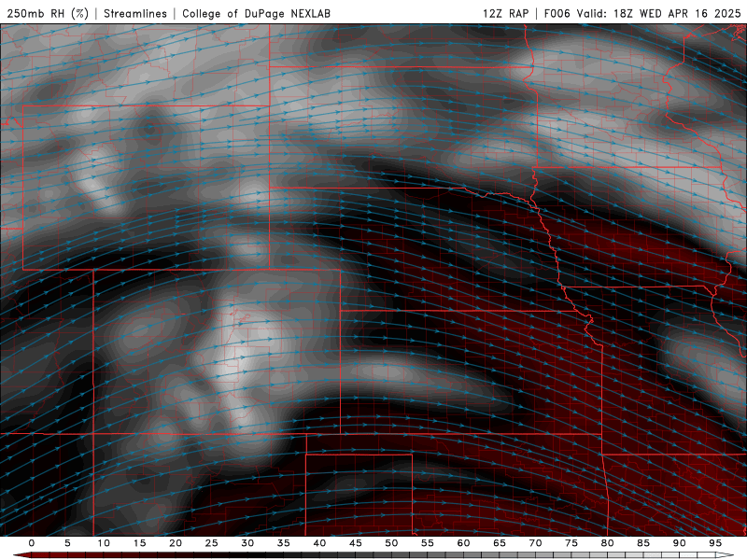Click the '55' value on the color scale
Viewport: 747px width, 560px height.
click(428, 543)
